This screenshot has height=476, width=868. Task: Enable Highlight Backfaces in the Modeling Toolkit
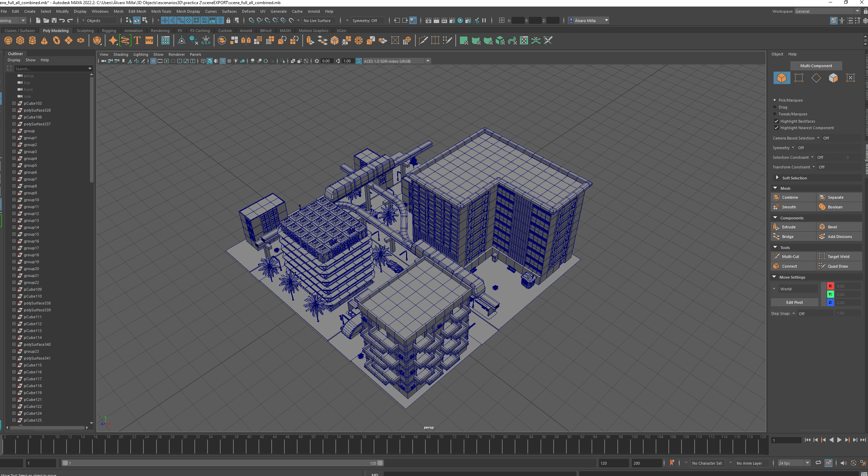[776, 121]
